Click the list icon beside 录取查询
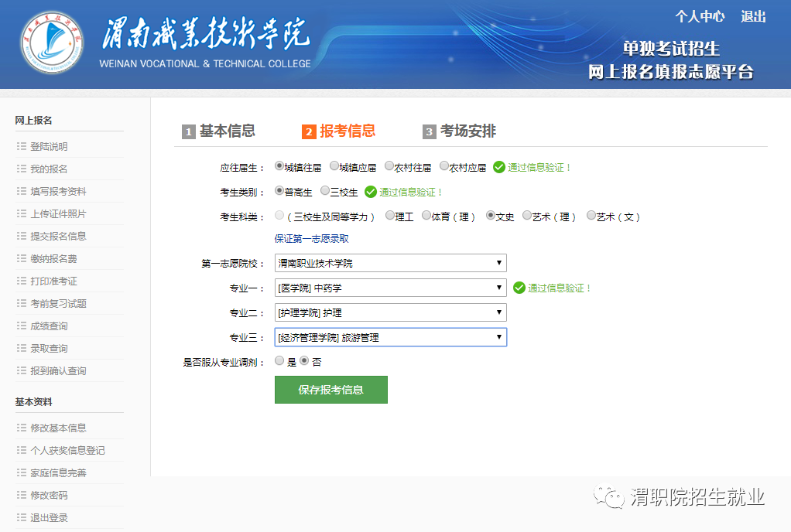This screenshot has width=791, height=532. [x=21, y=348]
